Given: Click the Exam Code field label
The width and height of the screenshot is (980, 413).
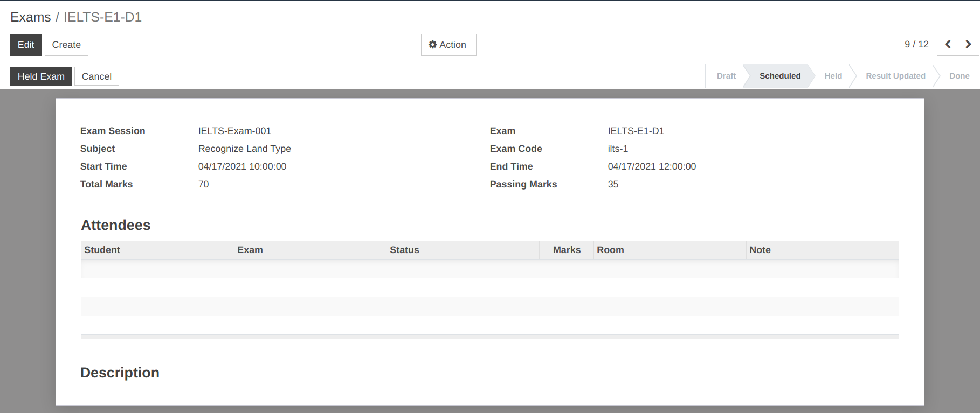Looking at the screenshot, I should pyautogui.click(x=516, y=149).
